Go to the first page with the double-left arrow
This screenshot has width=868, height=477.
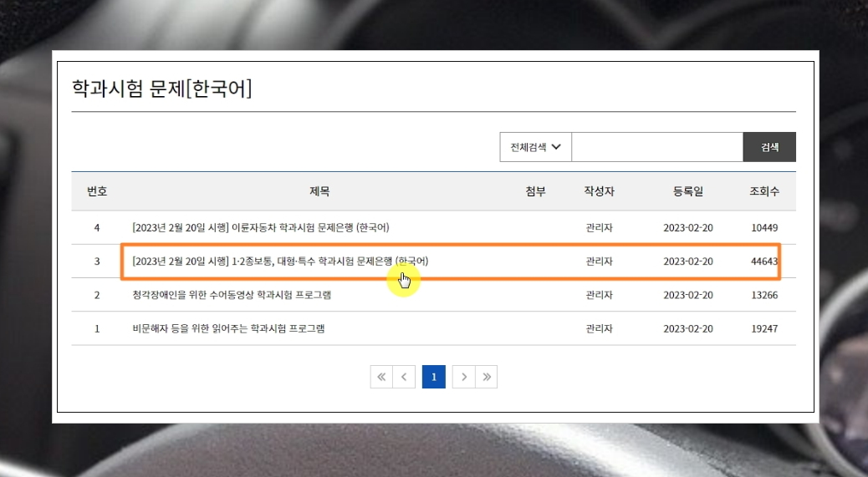tap(381, 377)
